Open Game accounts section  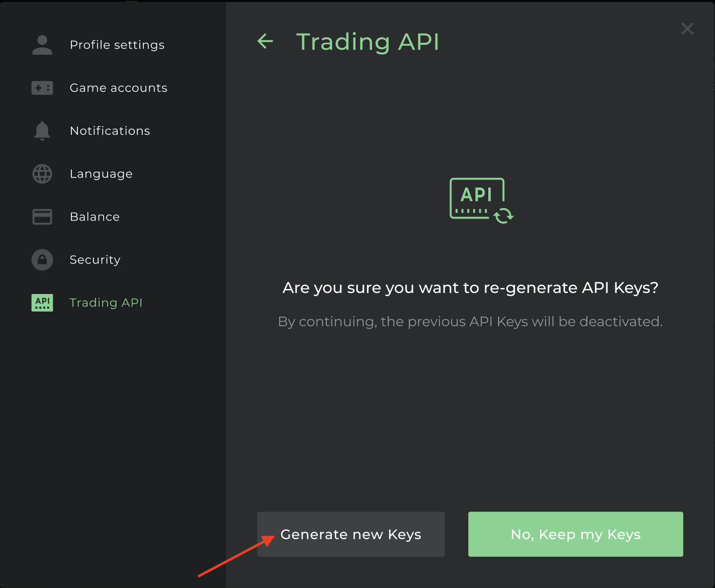[119, 88]
